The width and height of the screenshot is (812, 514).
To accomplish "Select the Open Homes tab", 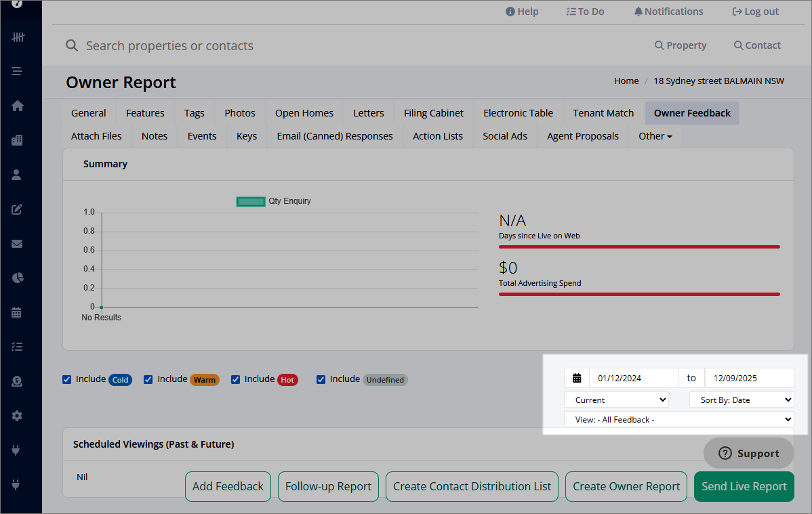I will [304, 113].
